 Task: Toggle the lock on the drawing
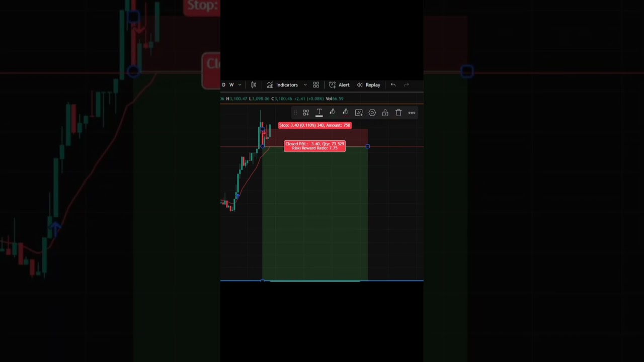385,113
